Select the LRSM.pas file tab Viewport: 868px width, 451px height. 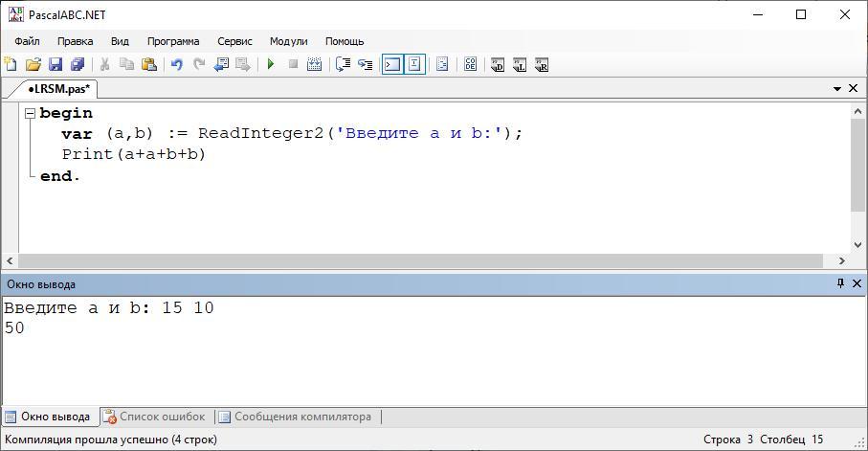click(x=58, y=89)
